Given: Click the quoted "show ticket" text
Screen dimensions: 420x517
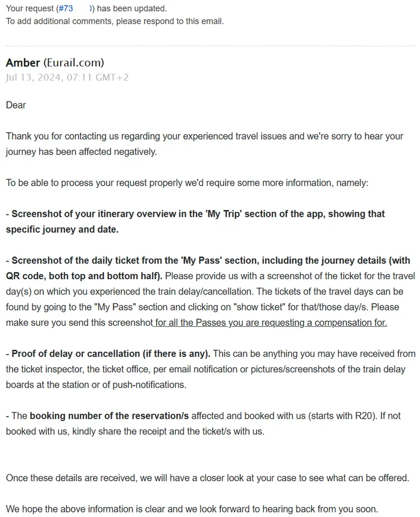Looking at the screenshot, I should point(269,307).
